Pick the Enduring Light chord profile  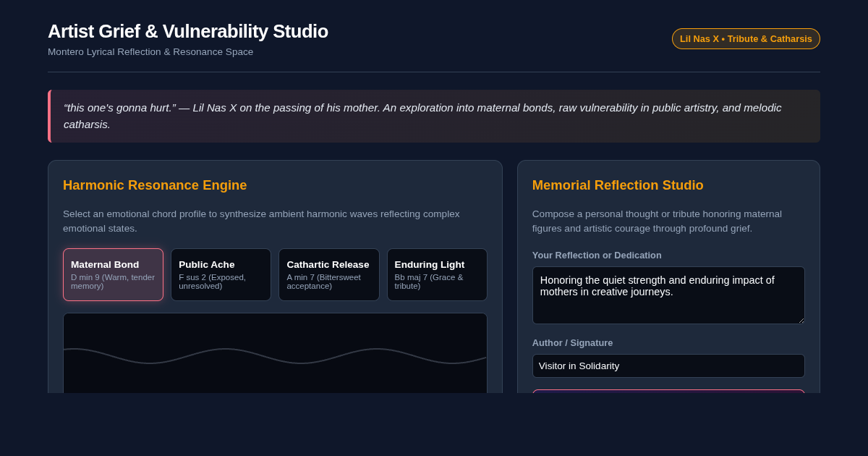click(x=437, y=274)
